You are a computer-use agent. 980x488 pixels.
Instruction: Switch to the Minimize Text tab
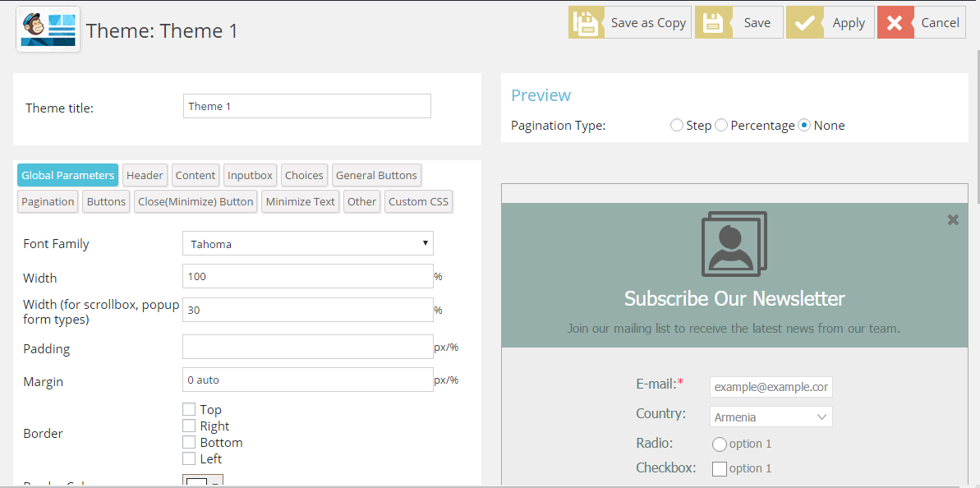(x=301, y=201)
